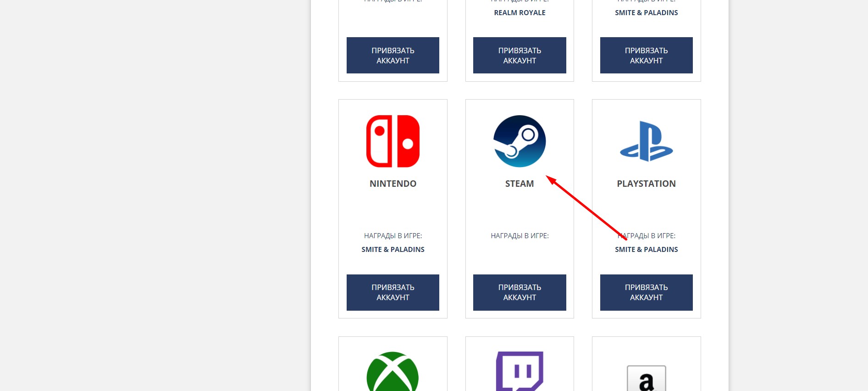Click SMITE & PALADINS text in PlayStation card
868x391 pixels.
[647, 250]
